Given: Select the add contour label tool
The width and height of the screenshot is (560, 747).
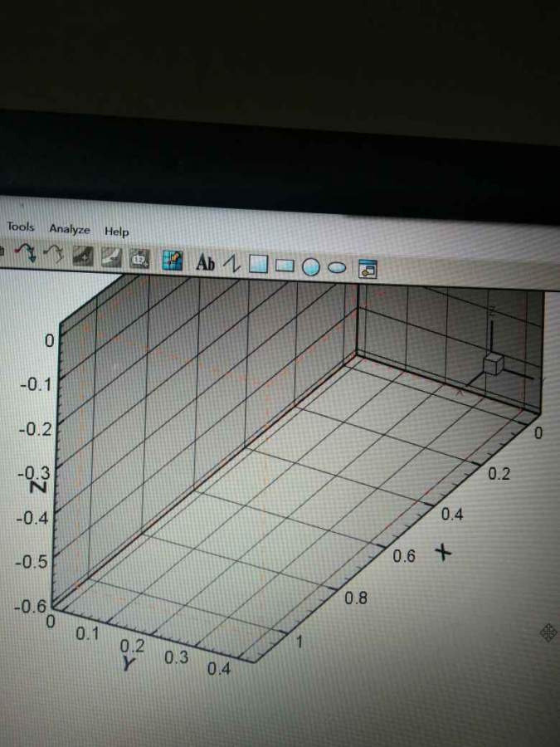Looking at the screenshot, I should (x=139, y=259).
